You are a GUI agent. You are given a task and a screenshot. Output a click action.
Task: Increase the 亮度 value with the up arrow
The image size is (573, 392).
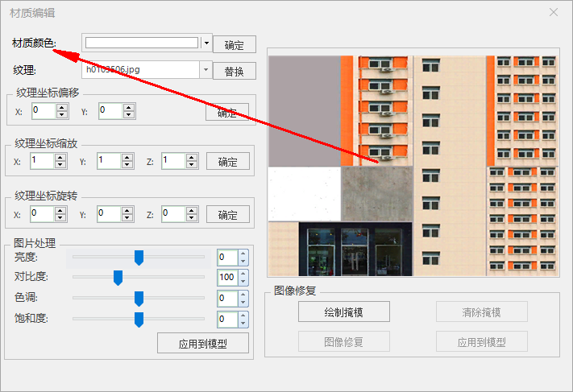pos(243,254)
